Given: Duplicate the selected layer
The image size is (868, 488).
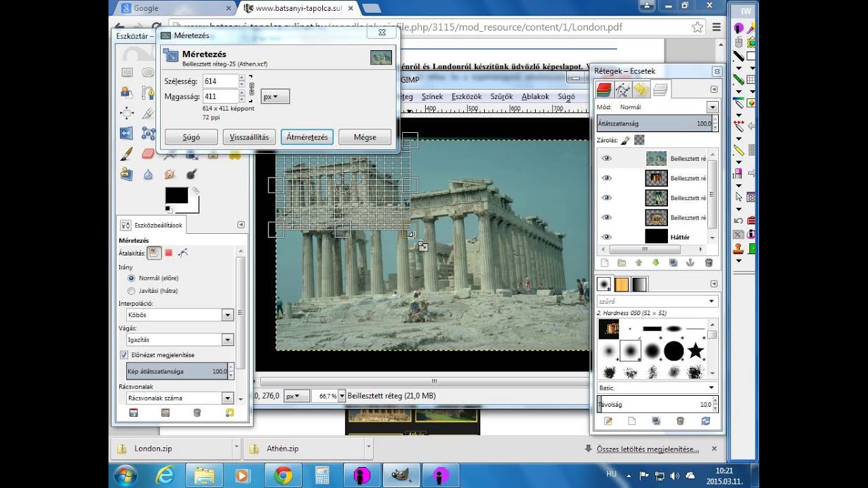Looking at the screenshot, I should [673, 262].
